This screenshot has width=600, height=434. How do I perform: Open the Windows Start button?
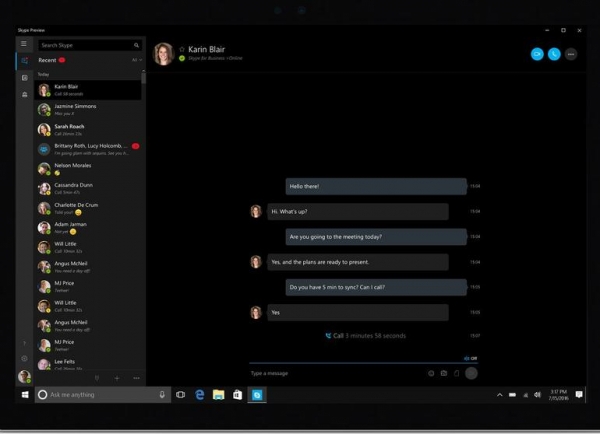pyautogui.click(x=25, y=395)
